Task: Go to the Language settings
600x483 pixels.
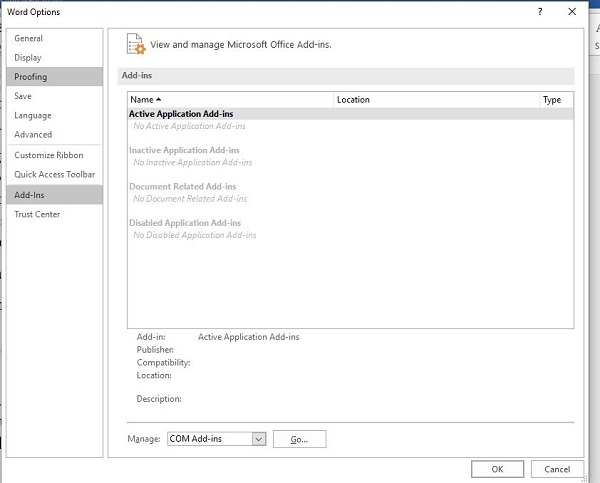Action: point(33,115)
